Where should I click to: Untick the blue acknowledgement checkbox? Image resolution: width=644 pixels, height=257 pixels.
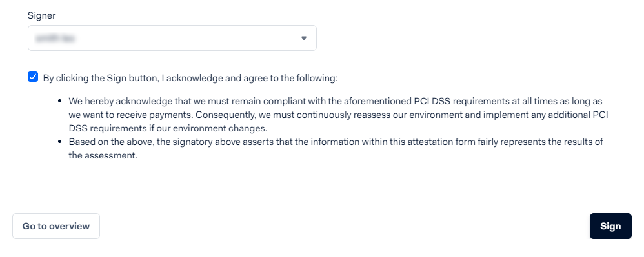coord(33,77)
